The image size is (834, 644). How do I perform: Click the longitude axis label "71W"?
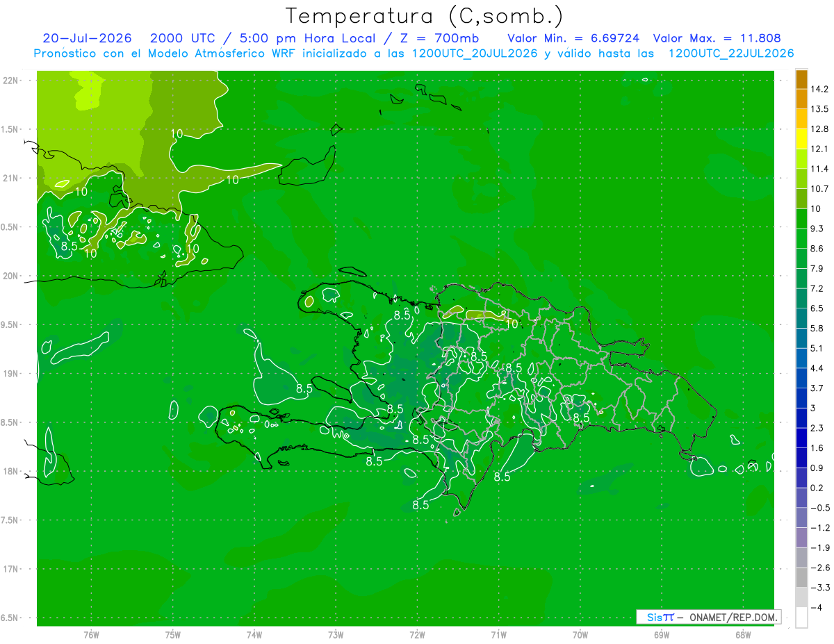coord(498,635)
